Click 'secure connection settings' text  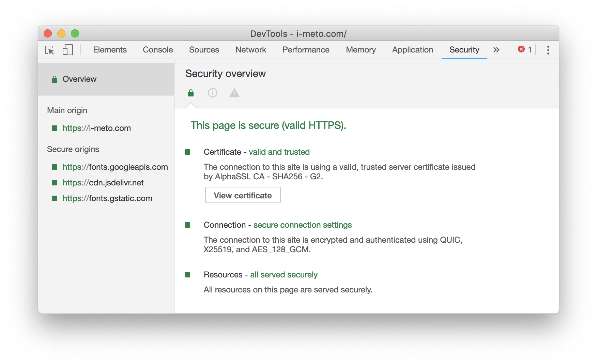[x=303, y=225]
